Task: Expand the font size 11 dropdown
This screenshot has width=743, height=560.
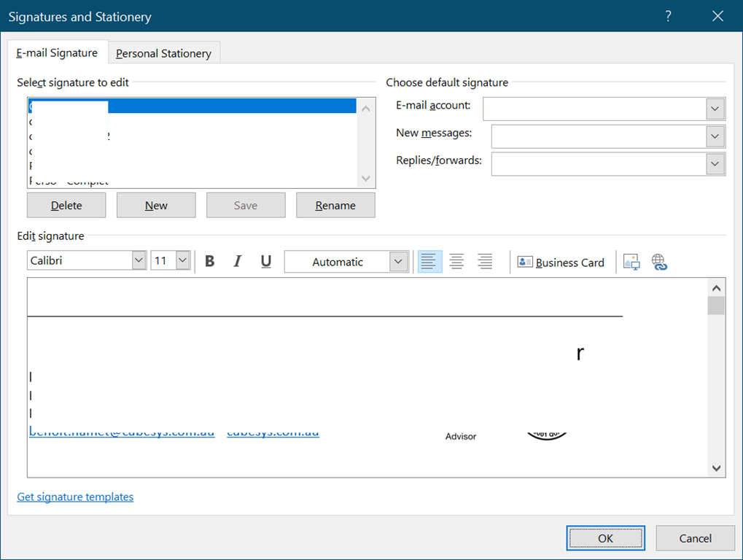Action: pyautogui.click(x=182, y=261)
